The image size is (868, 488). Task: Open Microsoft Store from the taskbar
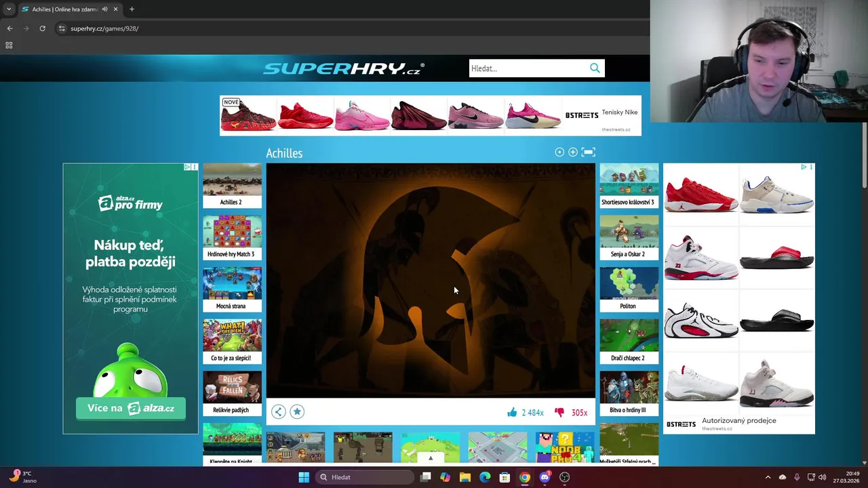[x=505, y=477]
